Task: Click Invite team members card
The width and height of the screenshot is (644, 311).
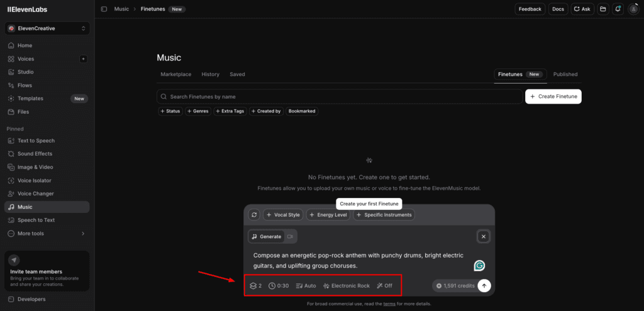Action: click(x=47, y=271)
